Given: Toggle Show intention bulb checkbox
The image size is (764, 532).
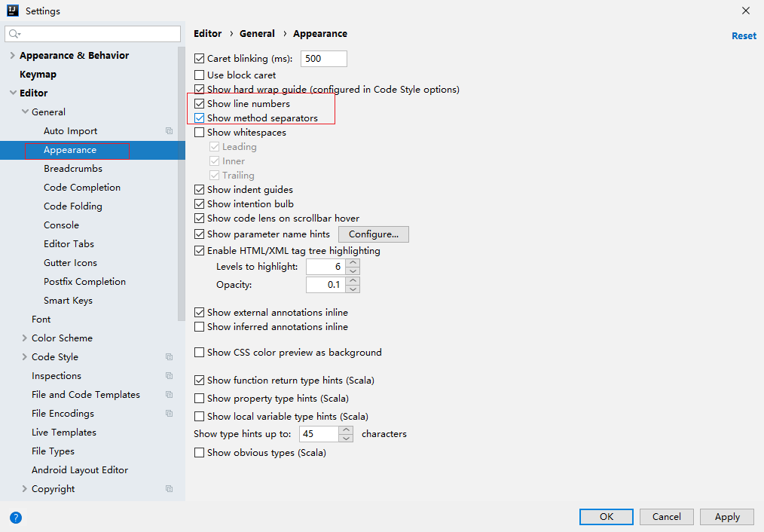Looking at the screenshot, I should (x=199, y=203).
